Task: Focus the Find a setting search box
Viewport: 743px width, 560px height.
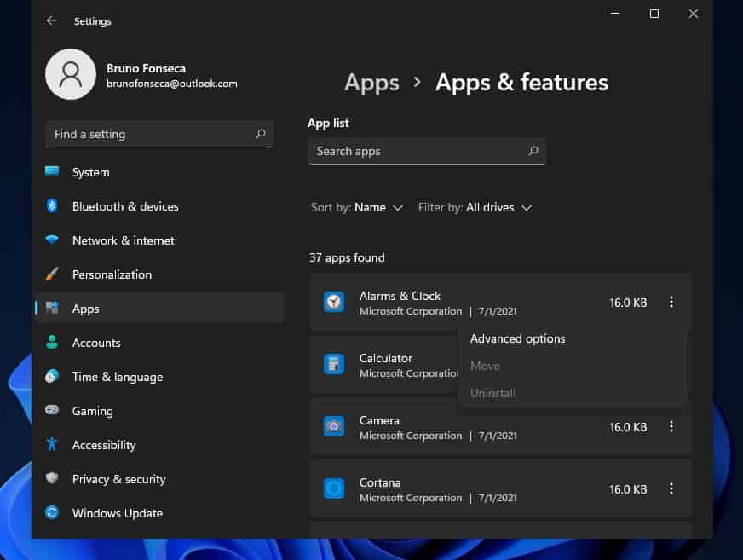Action: point(159,134)
